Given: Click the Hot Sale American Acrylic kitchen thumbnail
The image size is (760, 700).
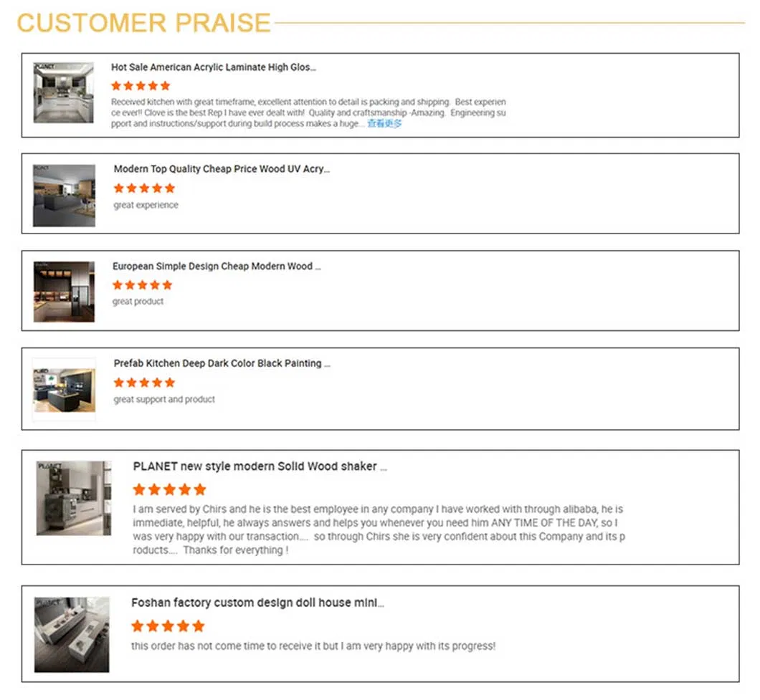Looking at the screenshot, I should [x=63, y=92].
